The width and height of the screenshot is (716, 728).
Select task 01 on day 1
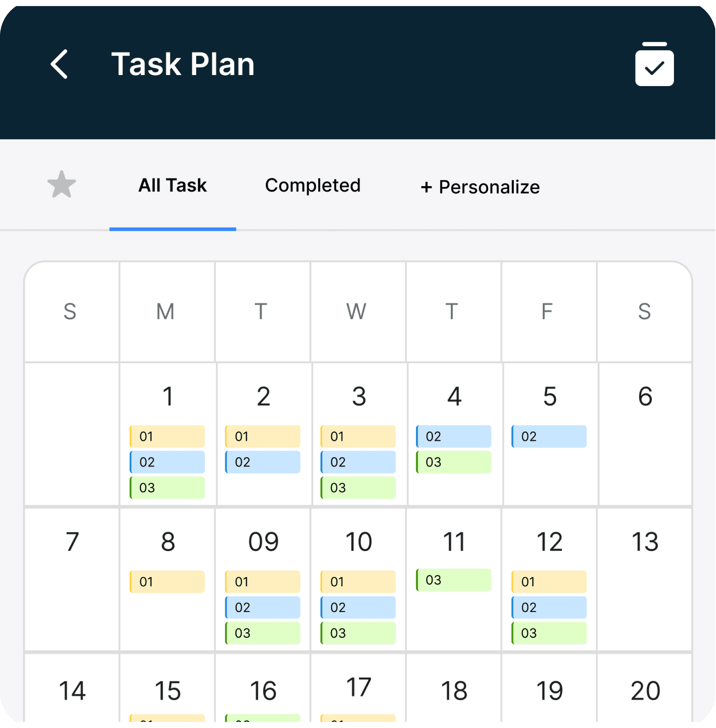(x=166, y=436)
